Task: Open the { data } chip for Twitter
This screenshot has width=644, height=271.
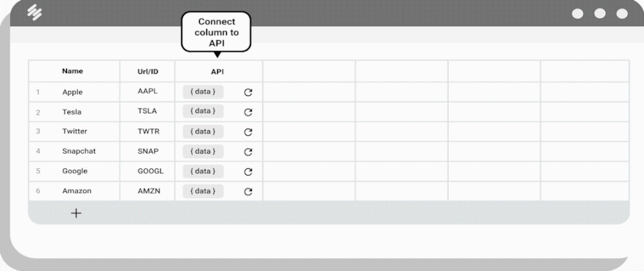Action: point(203,131)
